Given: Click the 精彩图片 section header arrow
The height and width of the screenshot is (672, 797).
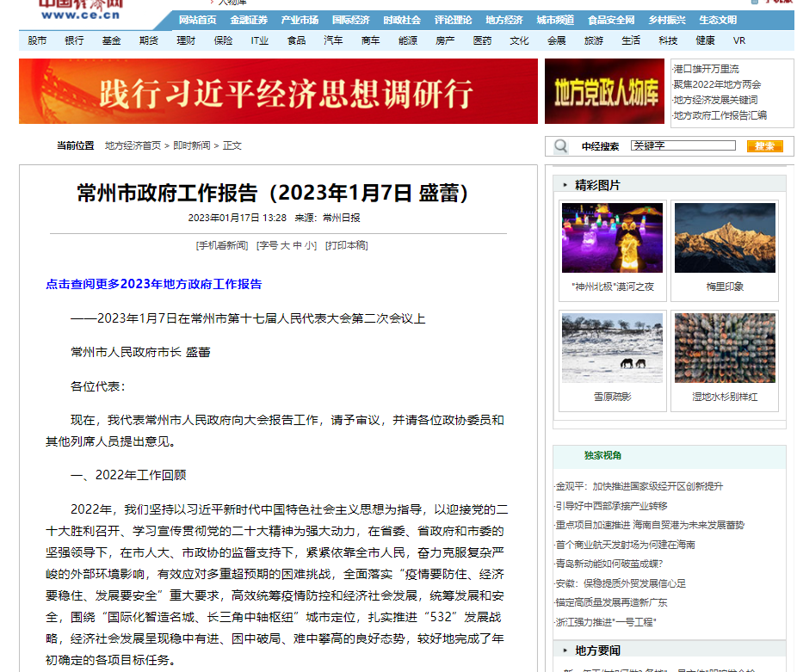Looking at the screenshot, I should click(x=565, y=185).
